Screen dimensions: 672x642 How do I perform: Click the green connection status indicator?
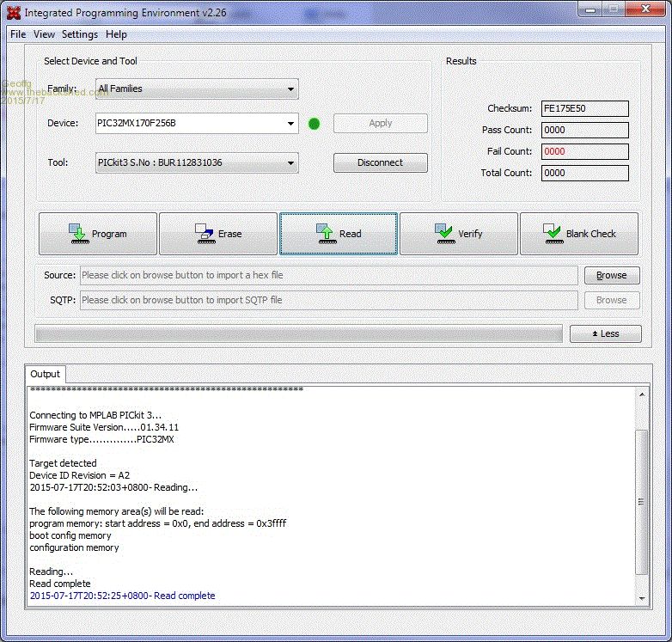[x=314, y=124]
